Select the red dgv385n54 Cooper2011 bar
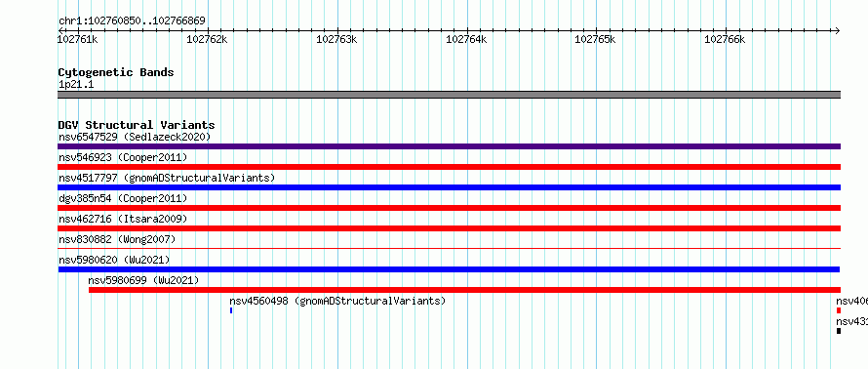Screen dimensions: 868x369 tap(449, 208)
